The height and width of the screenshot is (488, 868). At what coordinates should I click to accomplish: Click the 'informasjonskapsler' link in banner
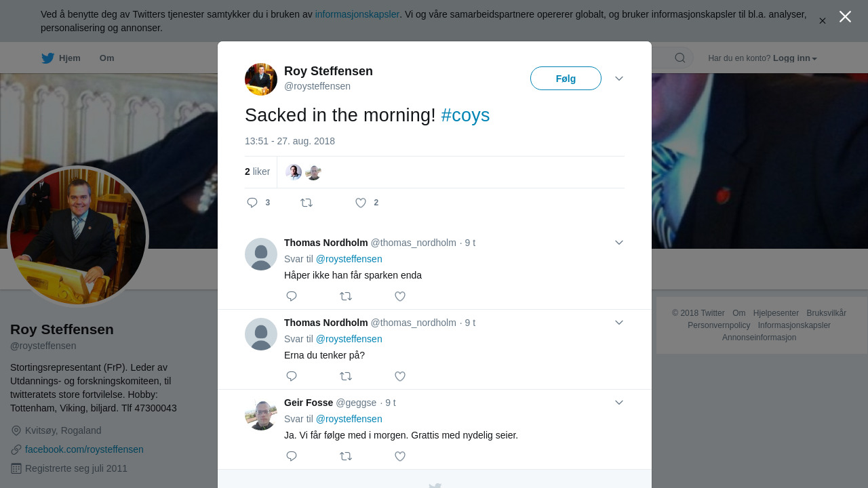357,14
